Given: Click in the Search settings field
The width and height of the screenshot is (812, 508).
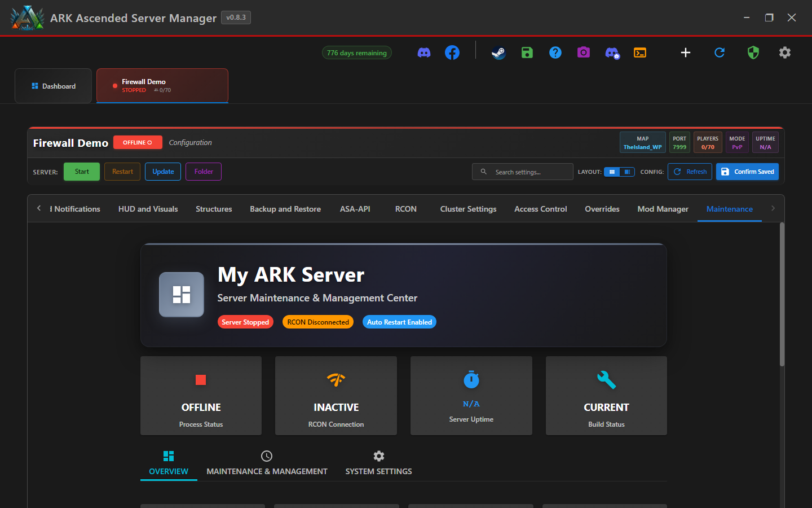Looking at the screenshot, I should point(523,172).
